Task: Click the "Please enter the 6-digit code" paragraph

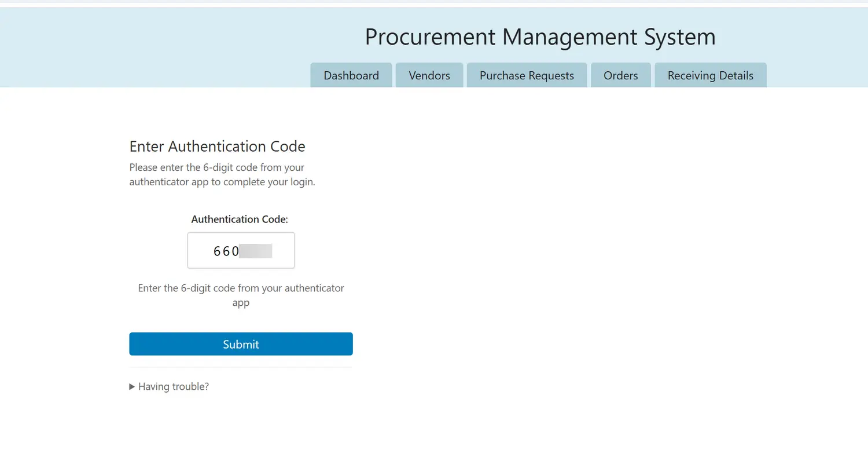Action: click(x=216, y=167)
